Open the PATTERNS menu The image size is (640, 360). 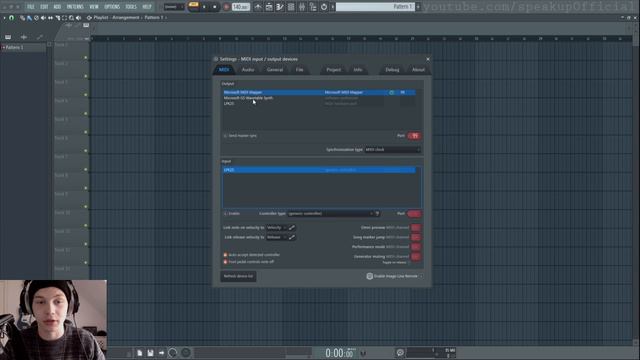pos(75,7)
